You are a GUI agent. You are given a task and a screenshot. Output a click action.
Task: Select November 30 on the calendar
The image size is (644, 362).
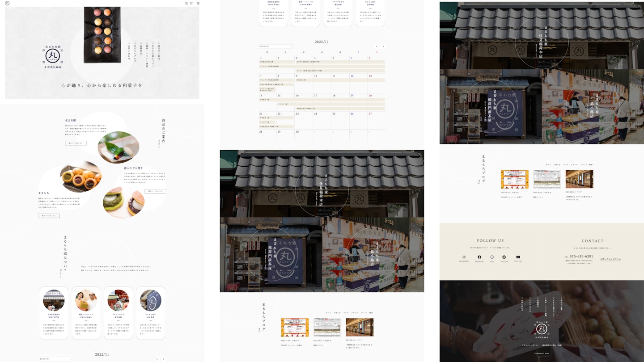pyautogui.click(x=297, y=132)
